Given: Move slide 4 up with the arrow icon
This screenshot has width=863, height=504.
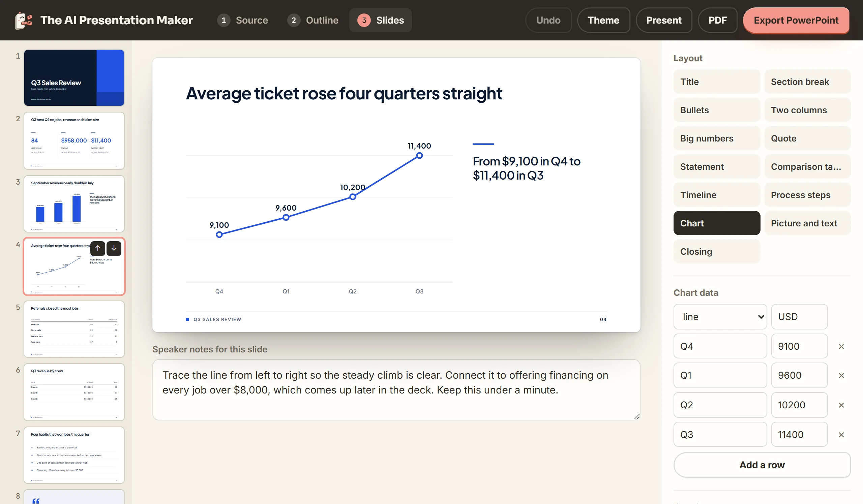Looking at the screenshot, I should coord(98,248).
